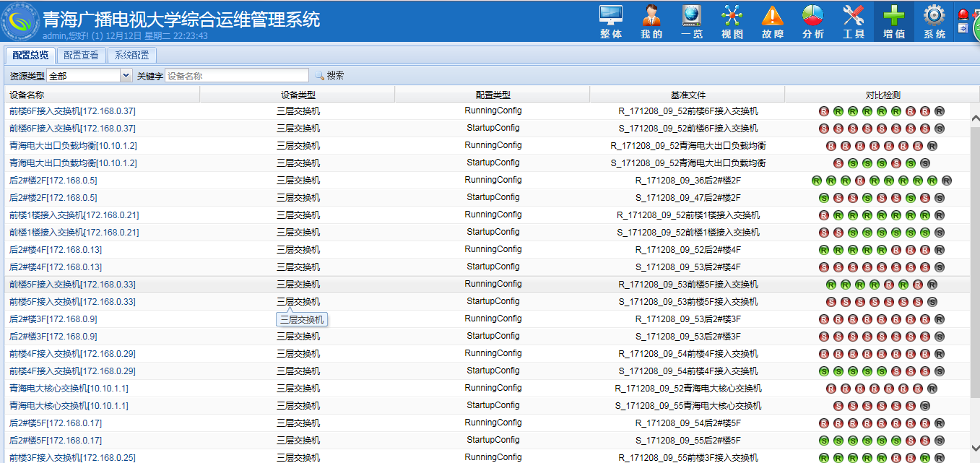Open the 整体 overview module
Viewport: 980px width, 463px height.
(611, 22)
